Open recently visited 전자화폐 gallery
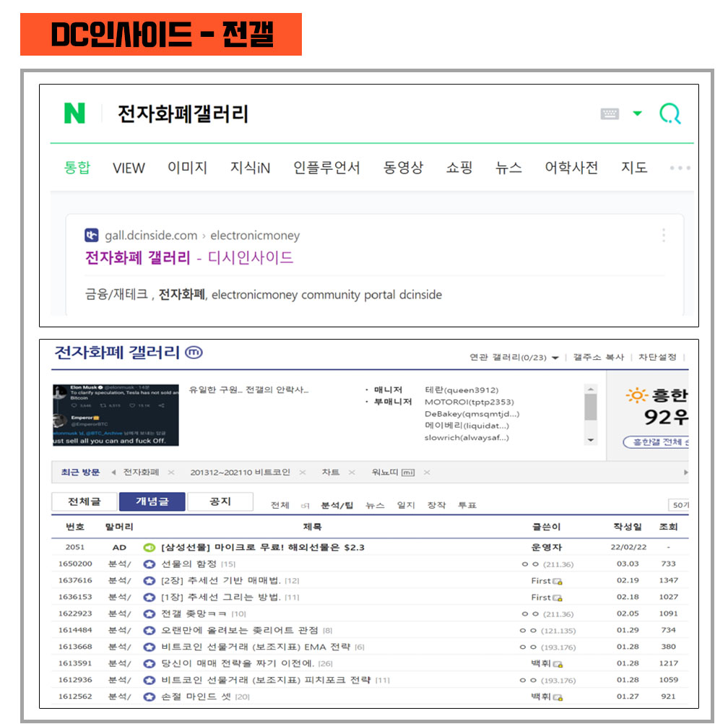 pos(141,473)
